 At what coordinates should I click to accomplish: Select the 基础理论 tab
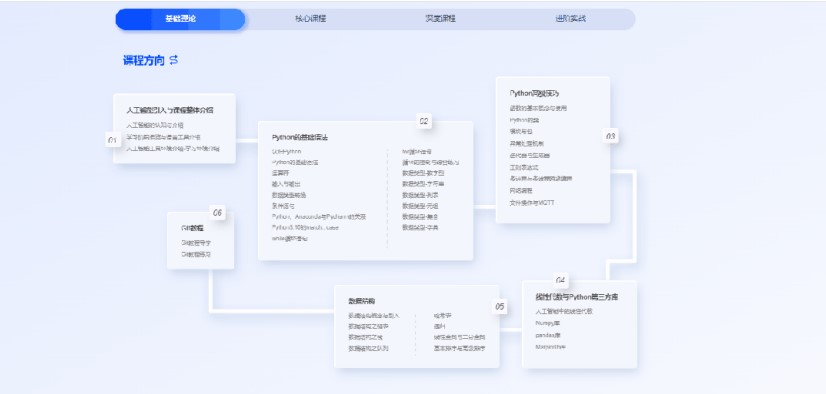pos(180,19)
